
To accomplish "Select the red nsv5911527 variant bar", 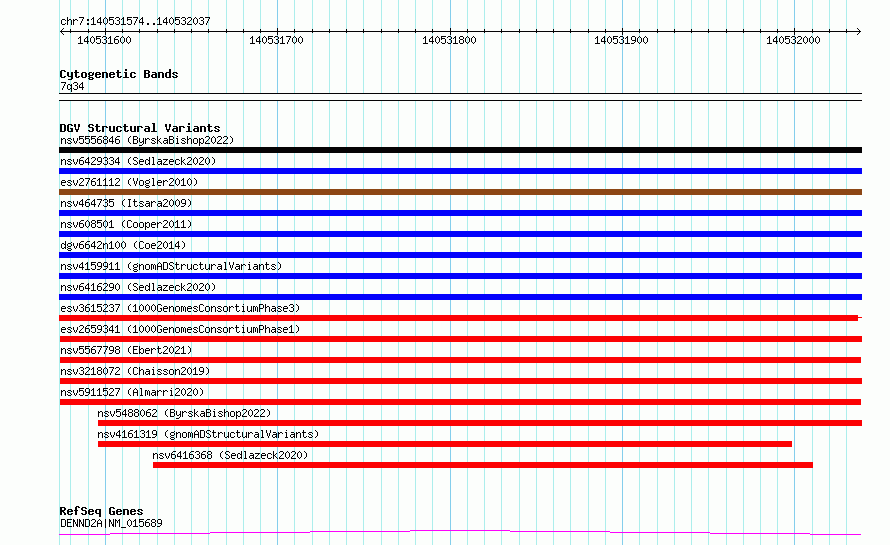I will coord(460,402).
